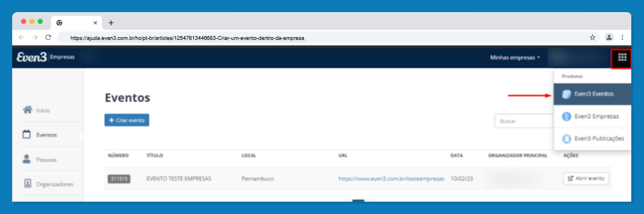Click the Abrir evento button
Image resolution: width=644 pixels, height=214 pixels.
tap(586, 179)
